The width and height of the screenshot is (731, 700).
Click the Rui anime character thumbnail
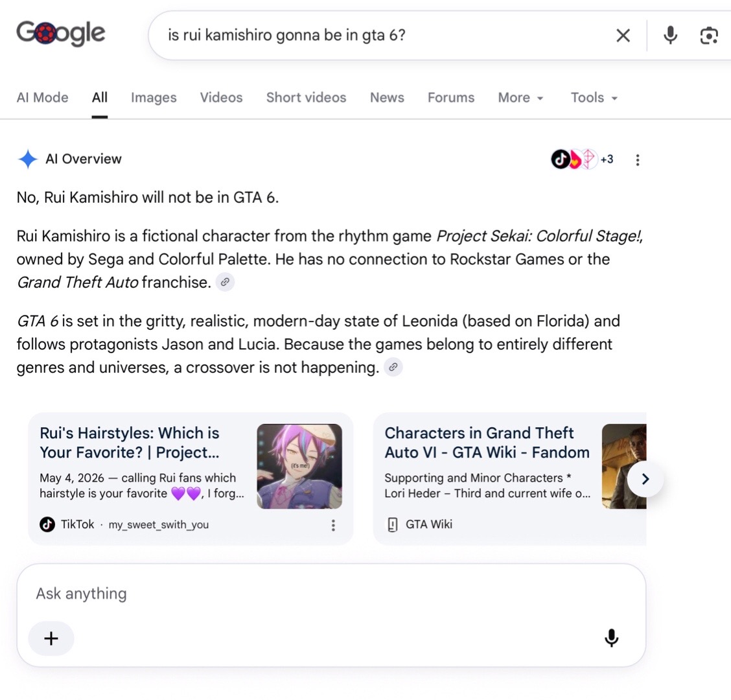(x=299, y=466)
